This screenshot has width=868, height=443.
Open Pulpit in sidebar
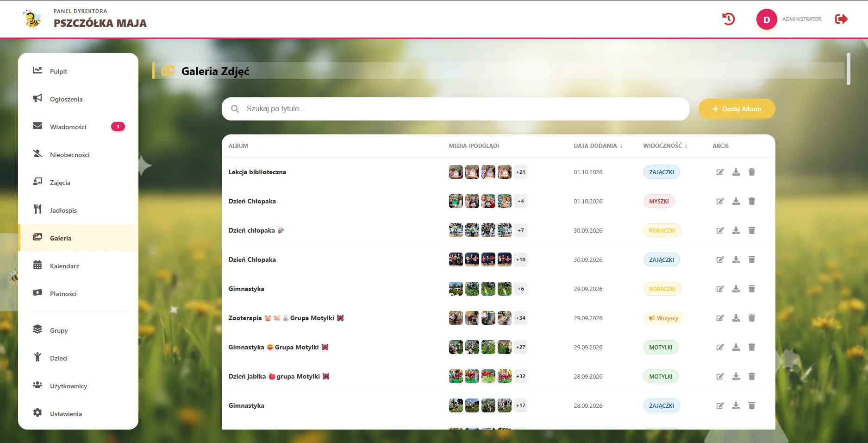point(78,71)
